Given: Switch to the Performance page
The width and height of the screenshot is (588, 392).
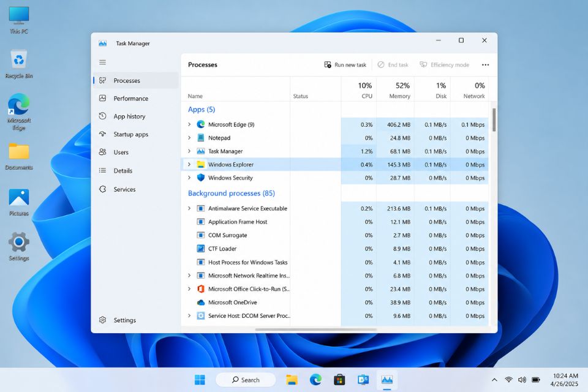Looking at the screenshot, I should pos(136,98).
